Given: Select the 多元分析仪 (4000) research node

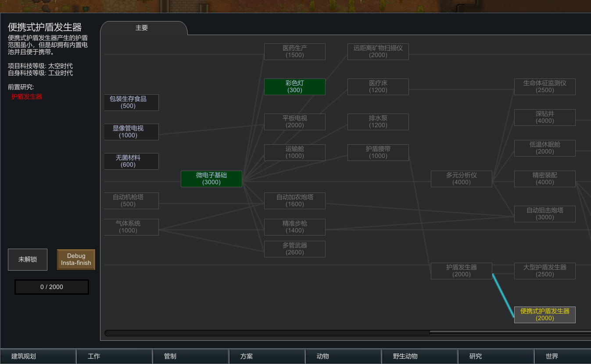Looking at the screenshot, I should (461, 178).
